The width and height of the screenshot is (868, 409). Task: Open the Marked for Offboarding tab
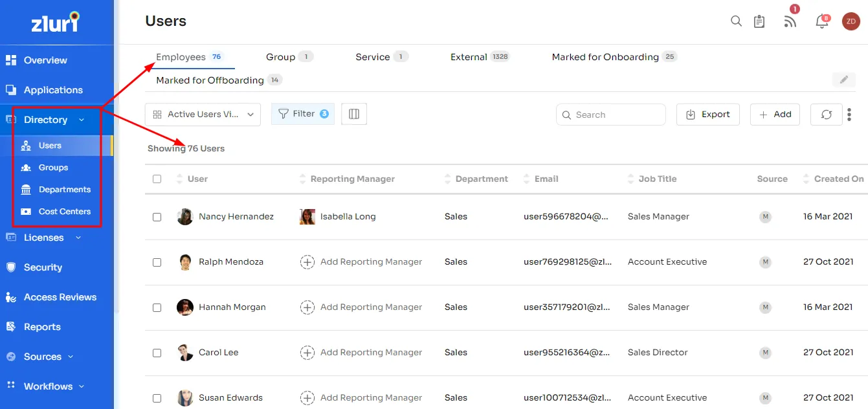click(x=219, y=80)
